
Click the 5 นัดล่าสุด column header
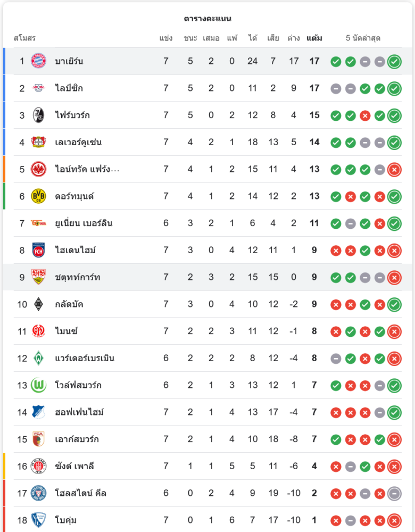point(363,38)
